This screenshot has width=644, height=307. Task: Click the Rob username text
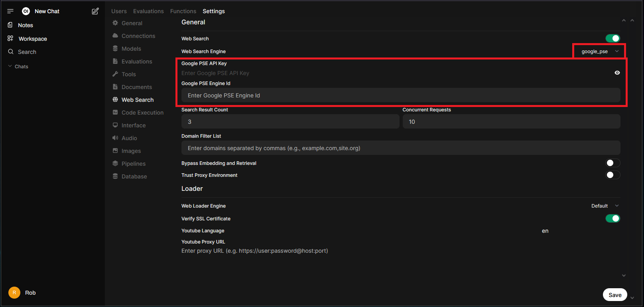(x=30, y=293)
